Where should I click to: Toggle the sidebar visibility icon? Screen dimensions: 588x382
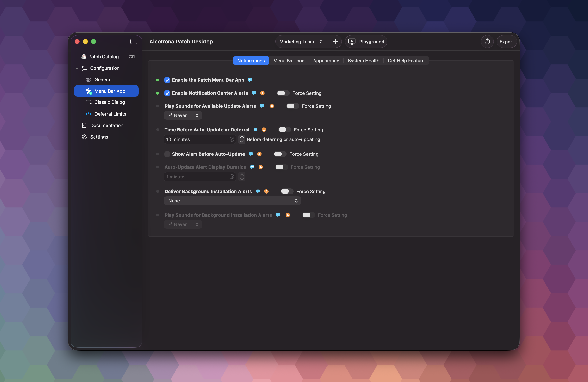(x=134, y=42)
